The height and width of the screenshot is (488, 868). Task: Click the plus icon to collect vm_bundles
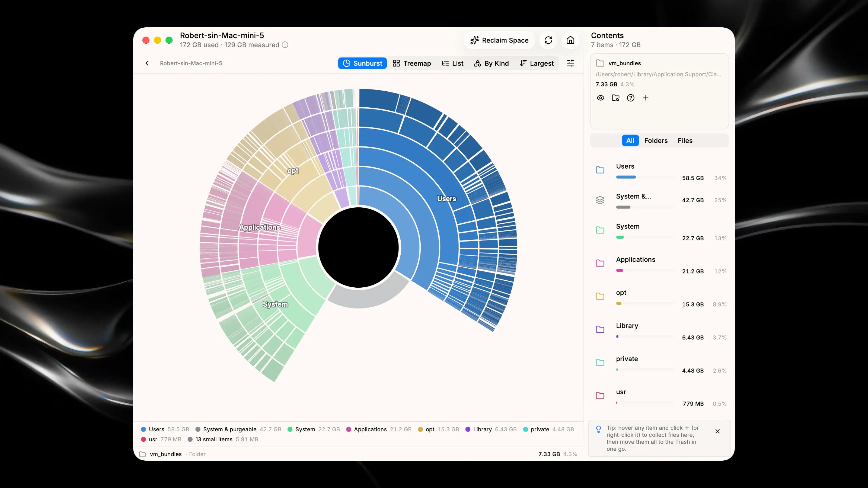[x=646, y=98]
